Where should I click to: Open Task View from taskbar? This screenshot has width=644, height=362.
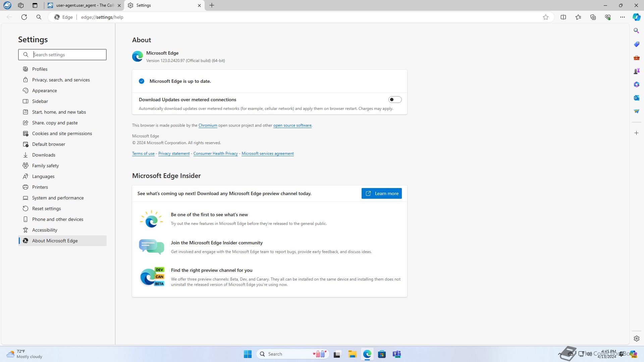click(x=337, y=354)
